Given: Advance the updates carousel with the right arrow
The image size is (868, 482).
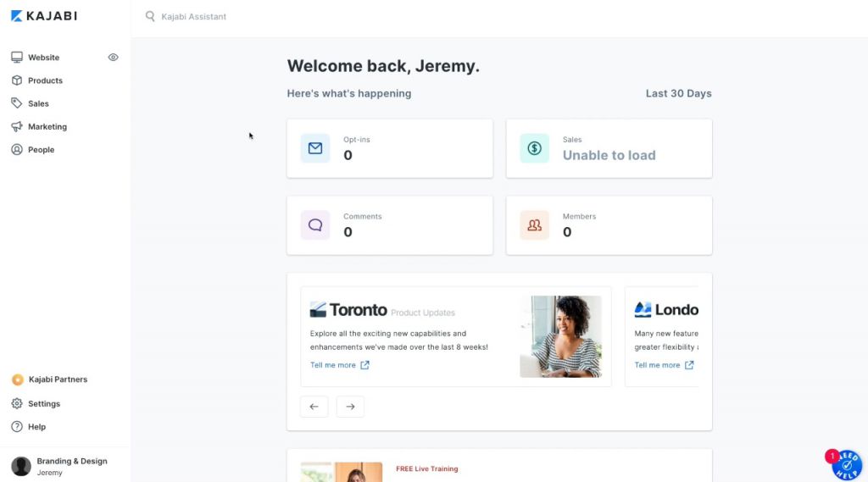Looking at the screenshot, I should [350, 407].
